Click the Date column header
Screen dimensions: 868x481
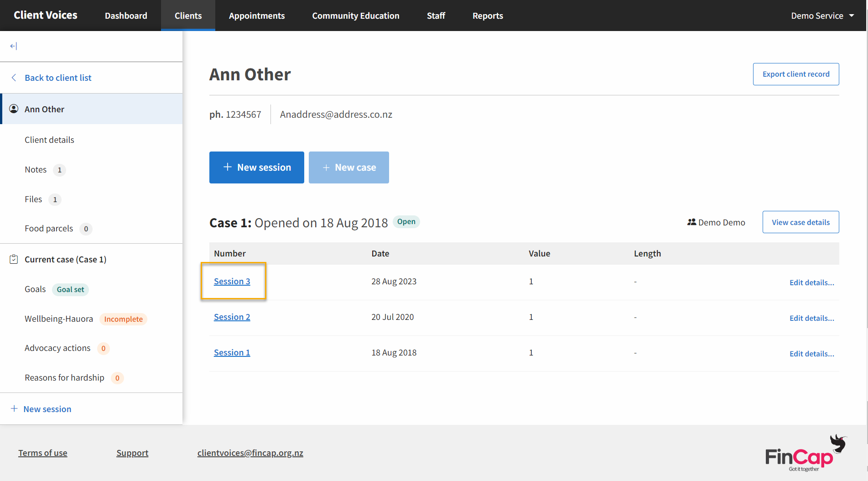click(380, 253)
